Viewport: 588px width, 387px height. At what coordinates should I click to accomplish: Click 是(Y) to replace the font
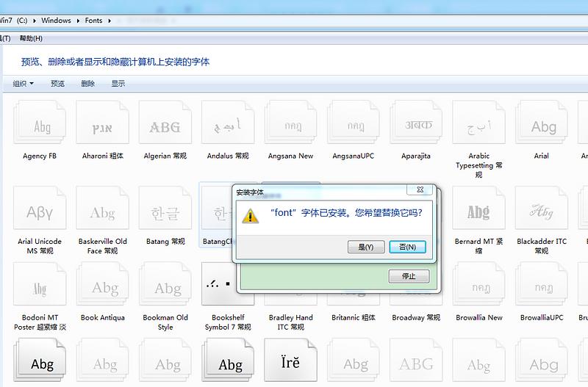pyautogui.click(x=365, y=247)
